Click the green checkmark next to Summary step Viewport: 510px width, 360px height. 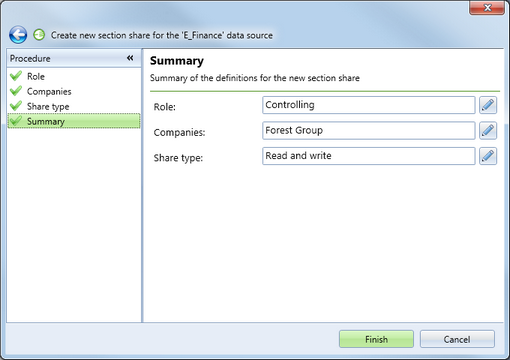[16, 121]
